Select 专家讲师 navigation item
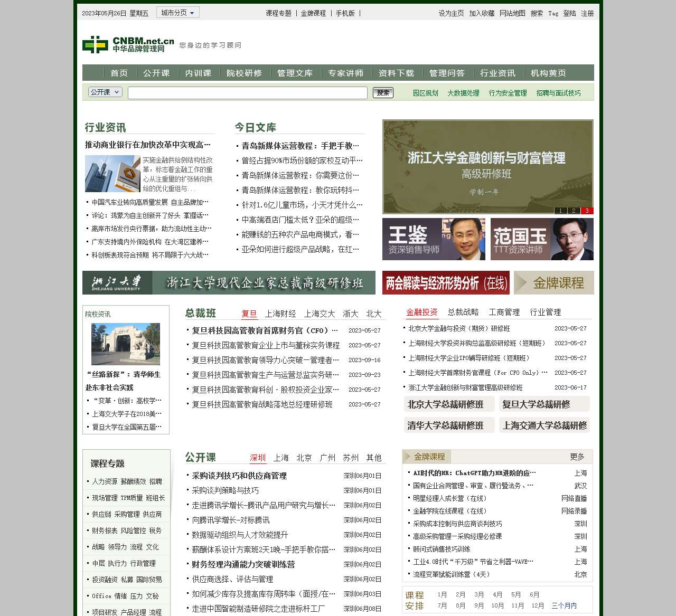676x616 pixels. 345,73
